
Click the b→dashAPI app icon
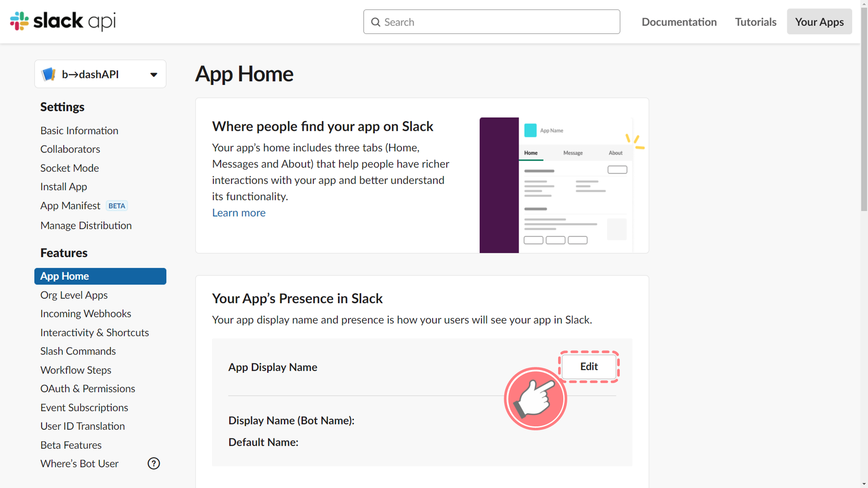[49, 74]
